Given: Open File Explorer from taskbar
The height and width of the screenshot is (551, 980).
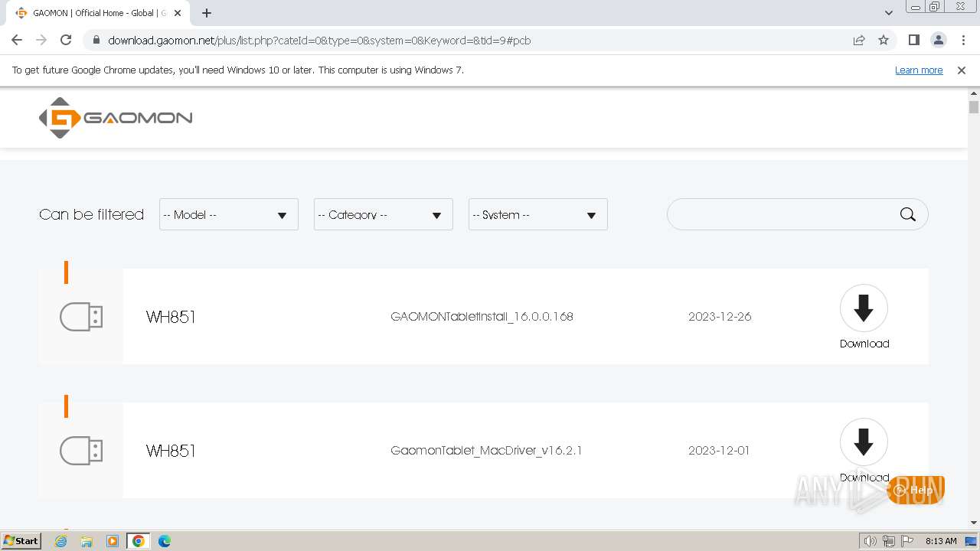Looking at the screenshot, I should click(87, 541).
